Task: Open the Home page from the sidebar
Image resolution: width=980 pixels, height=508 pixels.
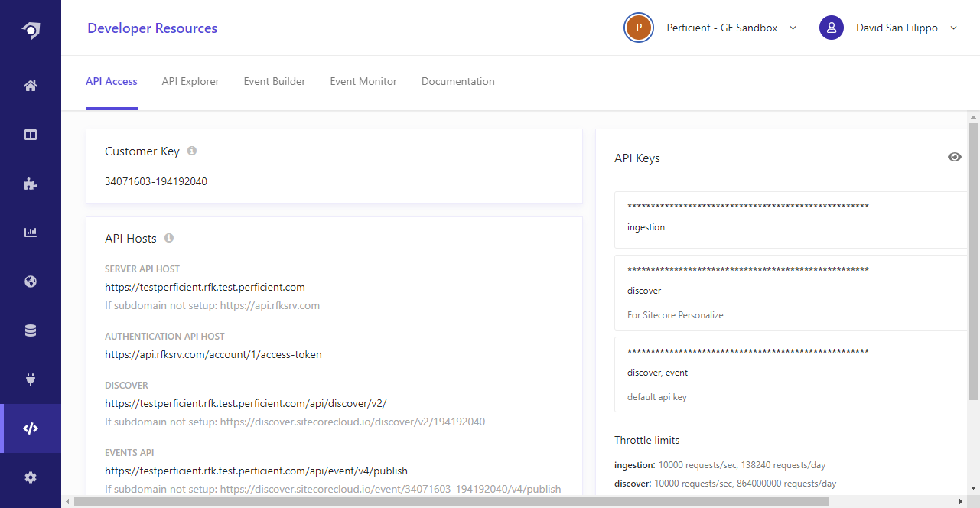Action: [30, 86]
